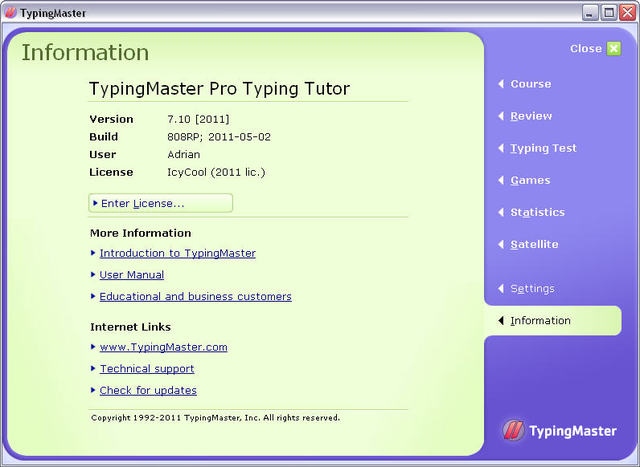This screenshot has width=640, height=467.
Task: Go to the Review section
Action: coord(531,116)
